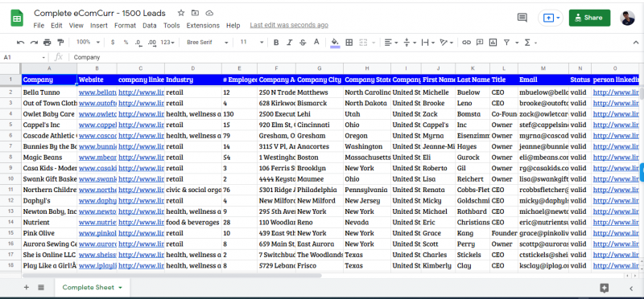Toggle italic formatting
The height and width of the screenshot is (299, 644).
click(x=290, y=43)
